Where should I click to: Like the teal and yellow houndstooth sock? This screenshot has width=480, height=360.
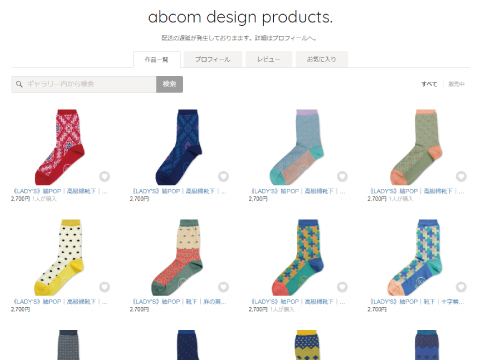(x=342, y=287)
